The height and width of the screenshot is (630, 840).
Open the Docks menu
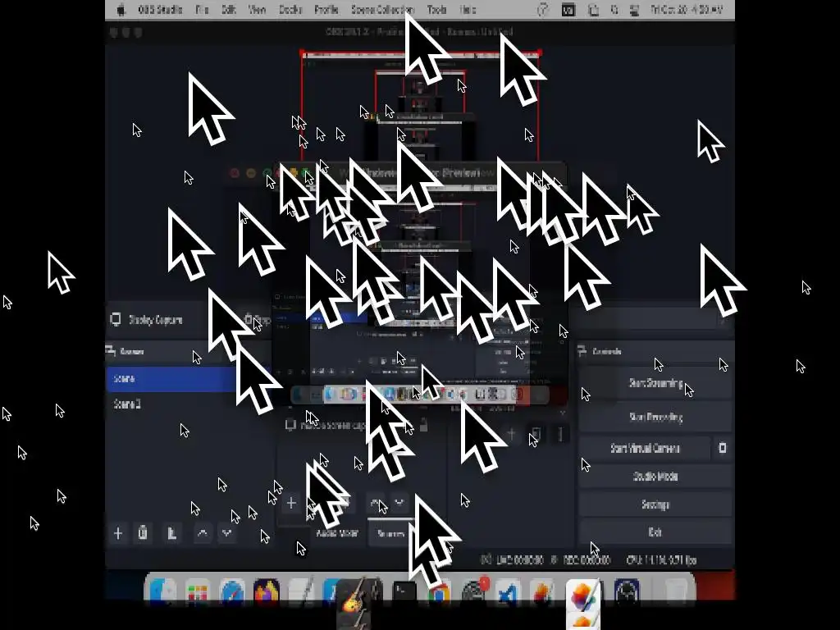click(290, 10)
